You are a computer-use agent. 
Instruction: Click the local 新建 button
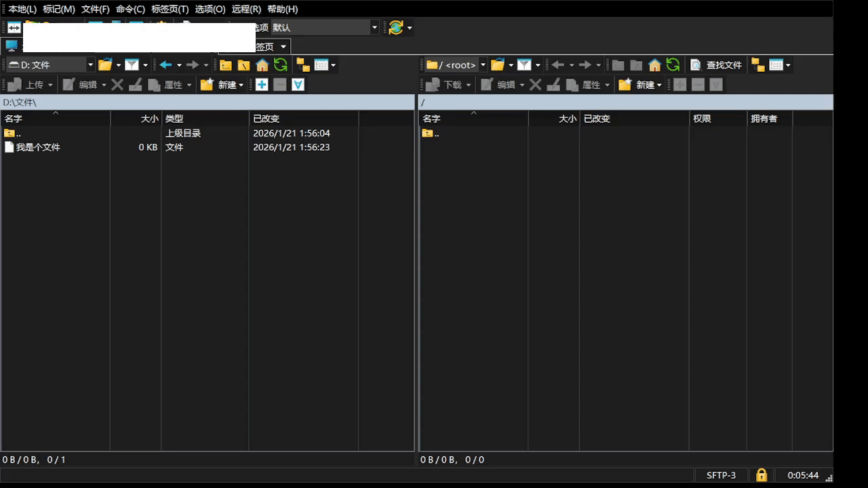[x=222, y=85]
